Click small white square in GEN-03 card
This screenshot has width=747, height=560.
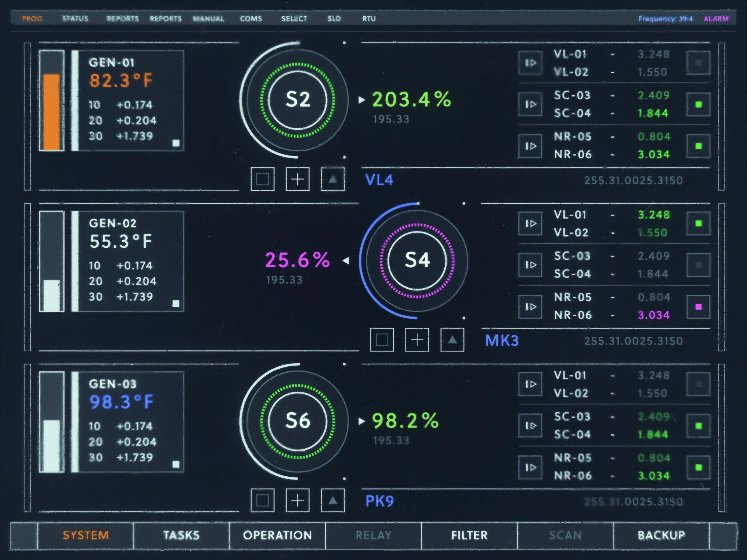(x=176, y=464)
